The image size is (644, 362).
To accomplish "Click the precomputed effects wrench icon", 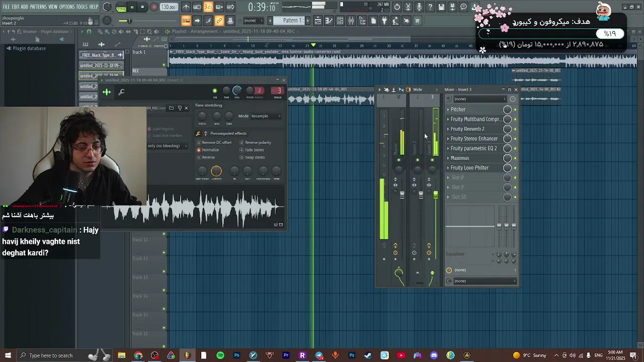I will (x=198, y=133).
